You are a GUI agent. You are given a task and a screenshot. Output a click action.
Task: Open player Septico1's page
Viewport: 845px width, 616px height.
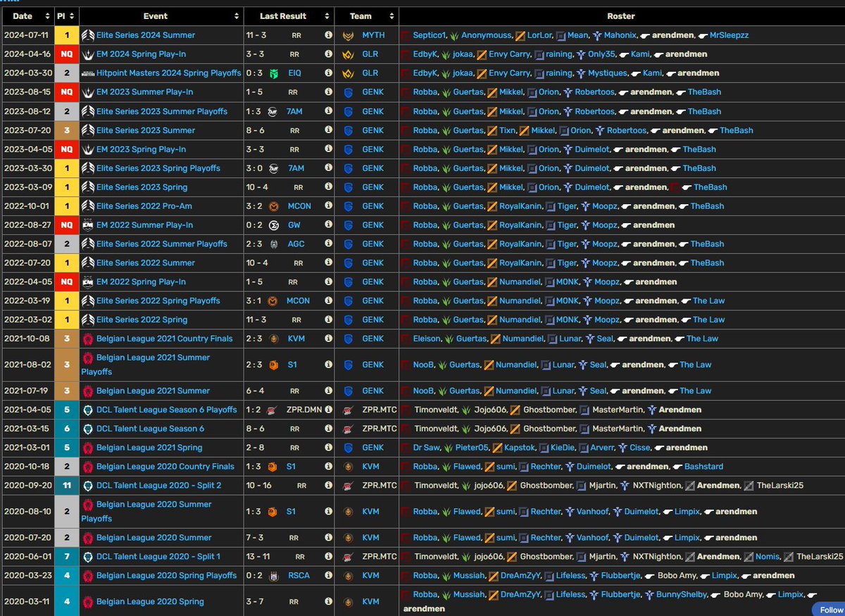430,35
